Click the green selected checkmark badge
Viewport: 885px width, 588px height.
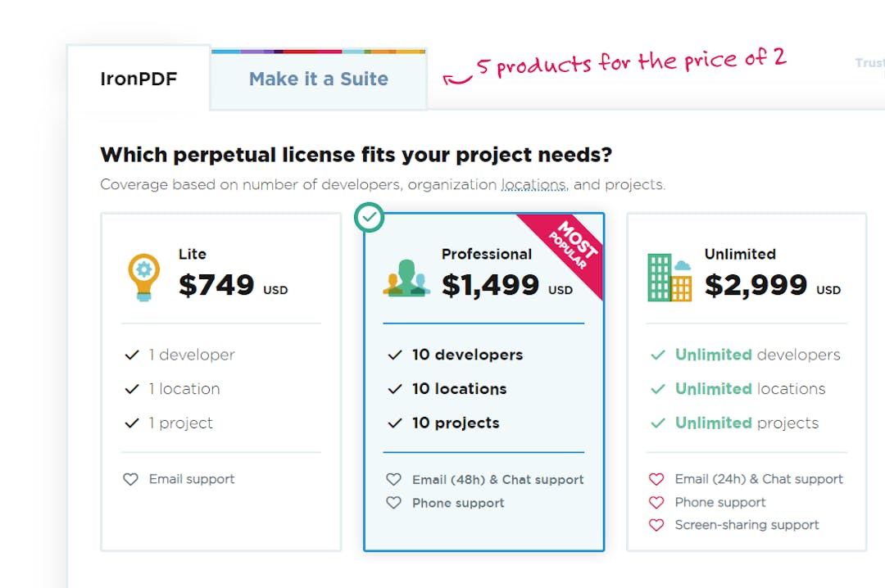[x=370, y=218]
